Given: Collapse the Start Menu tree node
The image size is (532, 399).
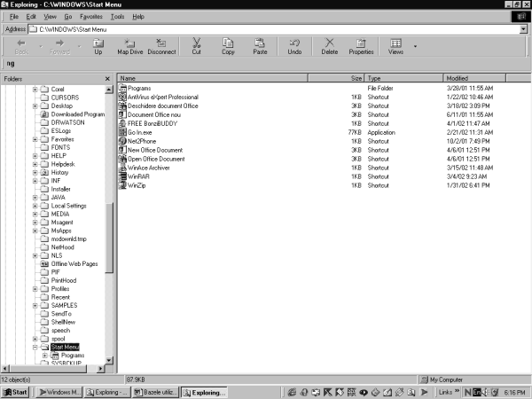Looking at the screenshot, I should coord(35,347).
